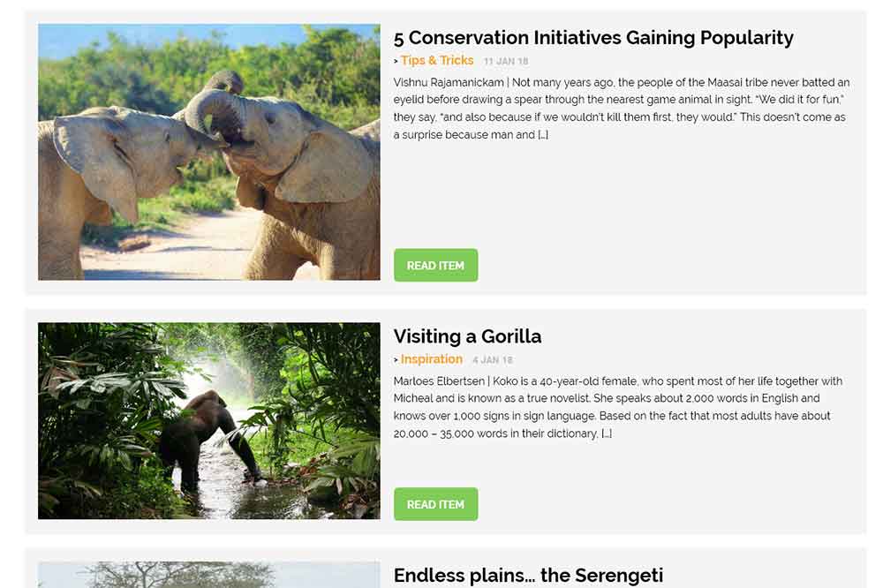Image resolution: width=883 pixels, height=588 pixels.
Task: Open "5 Conservation Initiatives Gaining Popularity" headline
Action: (x=593, y=38)
